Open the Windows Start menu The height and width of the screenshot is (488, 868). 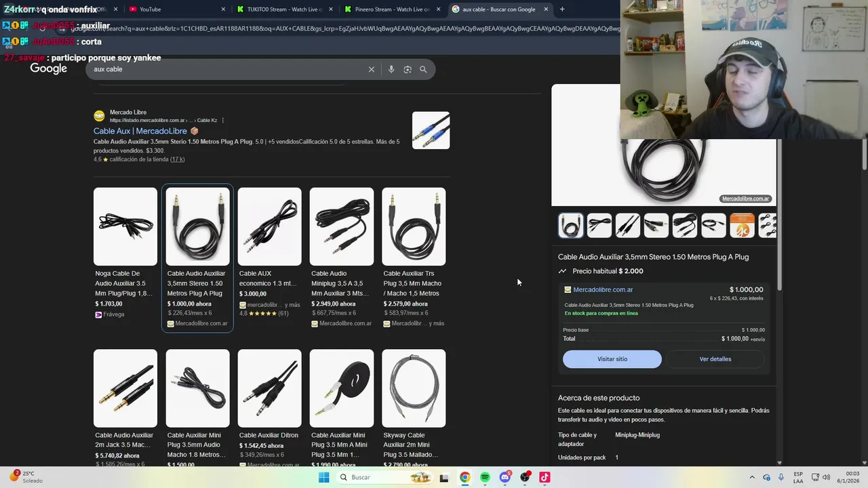324,477
